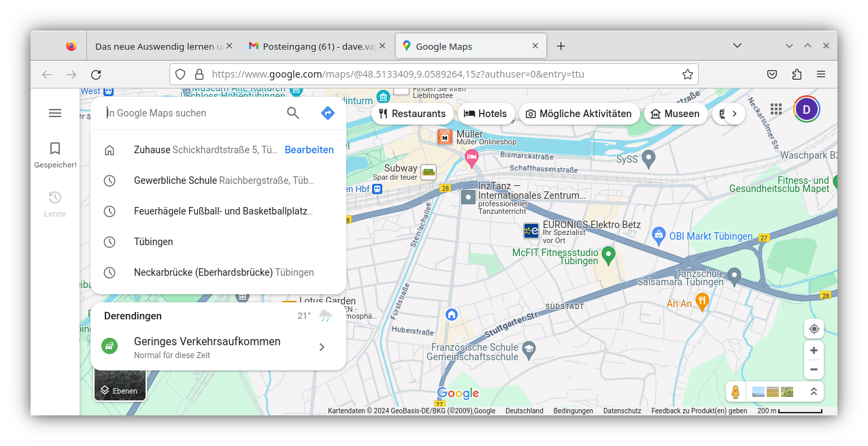Click the show my location button
This screenshot has width=868, height=446.
pos(814,329)
